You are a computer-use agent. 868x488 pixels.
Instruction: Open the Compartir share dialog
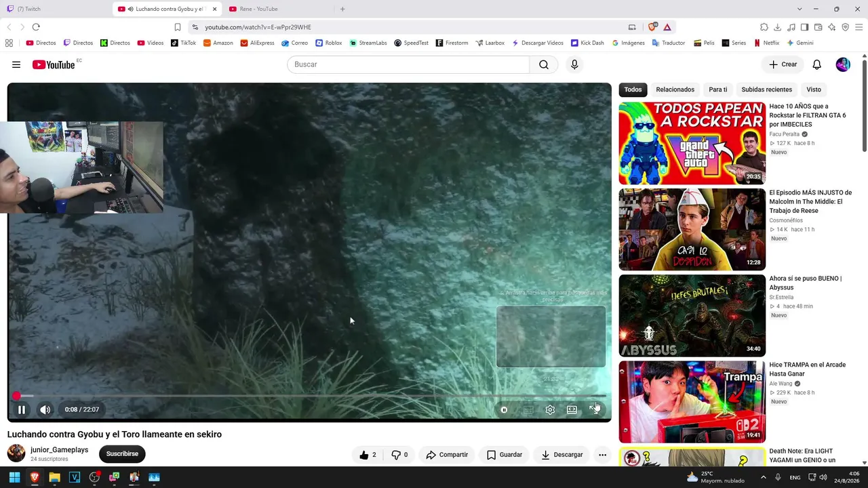tap(447, 455)
